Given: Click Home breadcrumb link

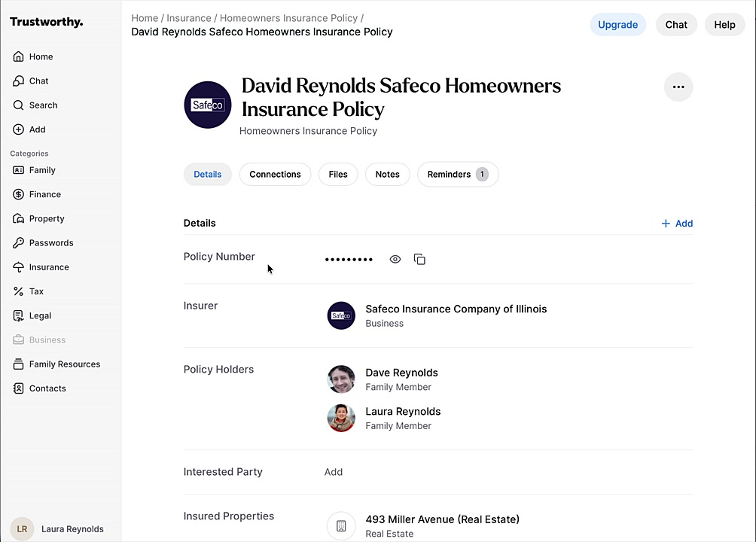Looking at the screenshot, I should tap(145, 18).
